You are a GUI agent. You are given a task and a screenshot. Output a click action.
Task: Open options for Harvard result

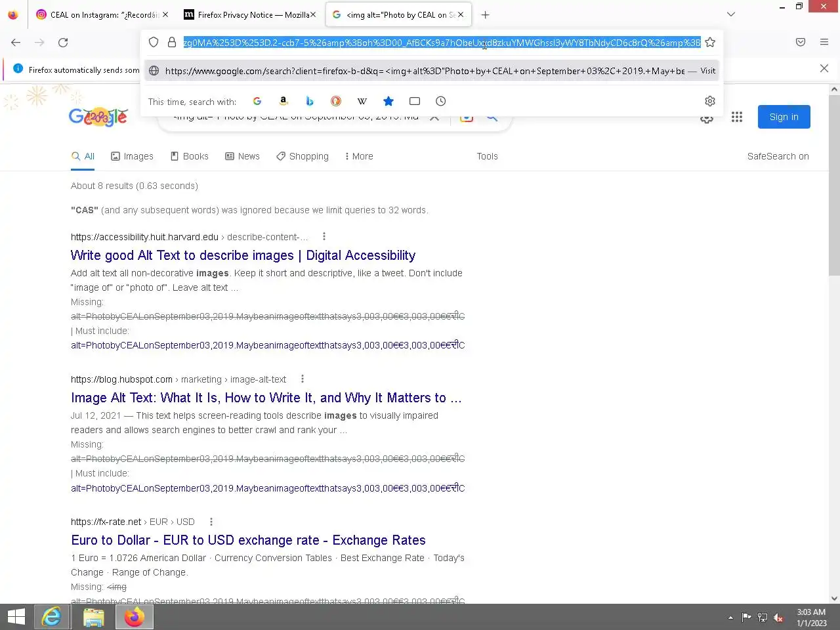[324, 236]
